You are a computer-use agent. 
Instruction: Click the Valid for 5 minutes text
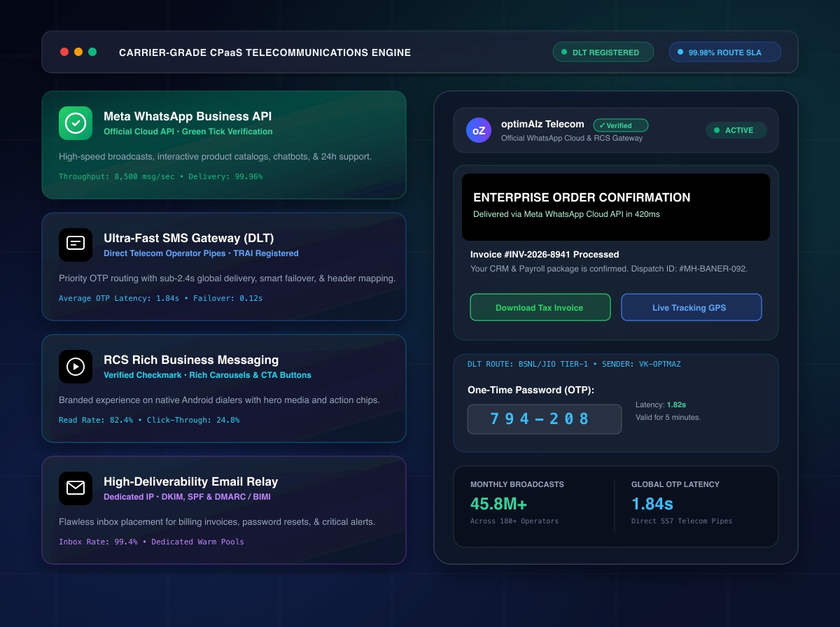click(x=668, y=417)
